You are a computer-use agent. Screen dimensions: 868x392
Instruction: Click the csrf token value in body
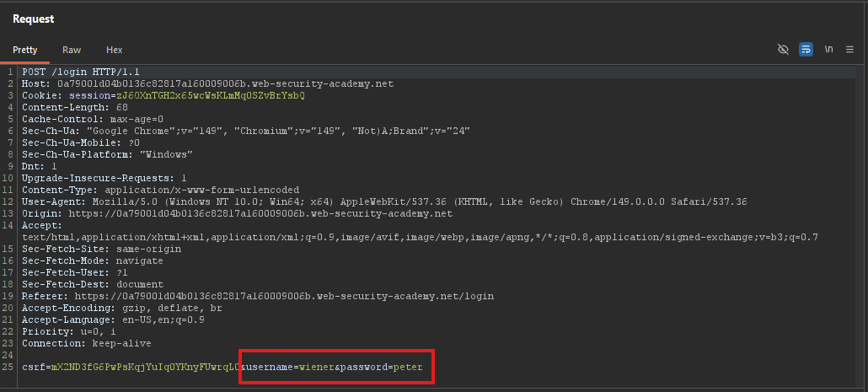coord(145,367)
